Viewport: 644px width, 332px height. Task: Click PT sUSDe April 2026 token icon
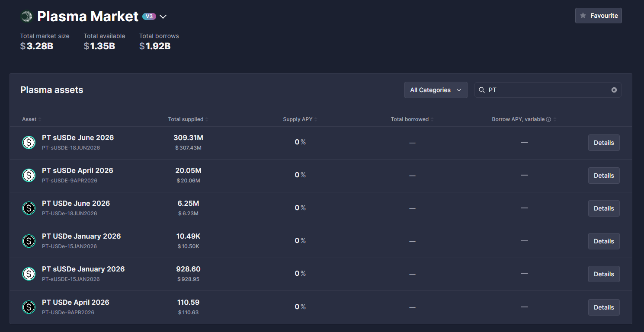point(29,176)
